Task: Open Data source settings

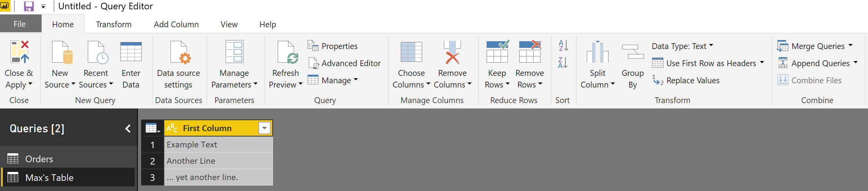Action: point(178,64)
